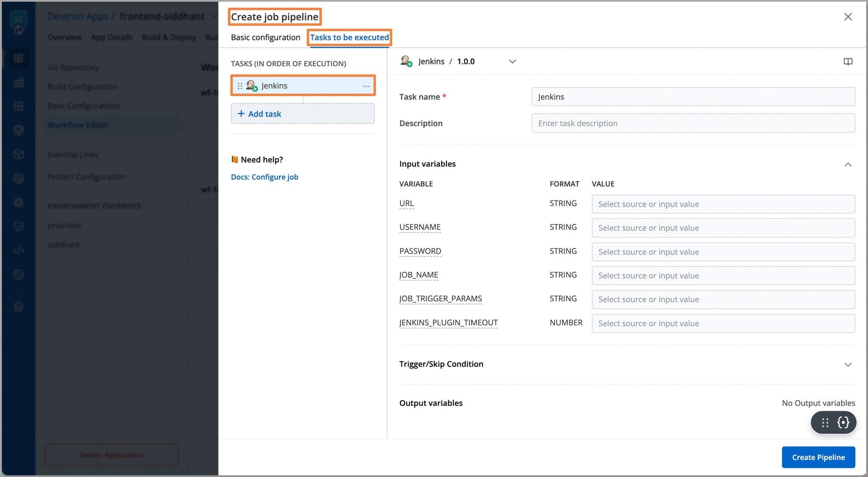The width and height of the screenshot is (868, 477).
Task: Click the Jenkins plugin avatar in header
Action: 406,61
